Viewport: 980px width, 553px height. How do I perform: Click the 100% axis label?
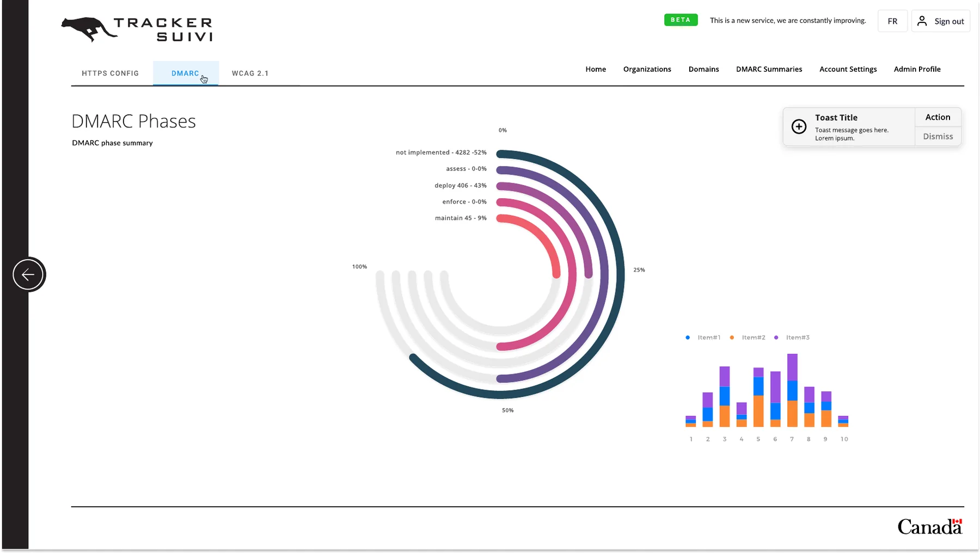[x=359, y=267]
